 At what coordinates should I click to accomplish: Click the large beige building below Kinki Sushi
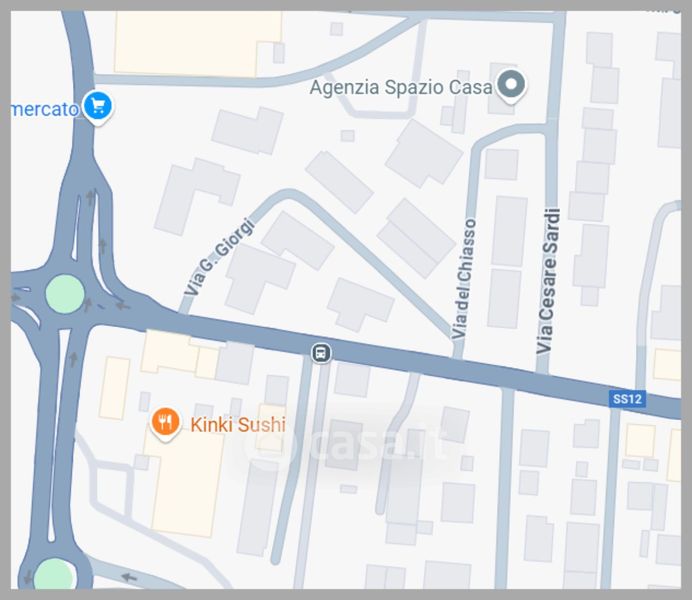[185, 483]
